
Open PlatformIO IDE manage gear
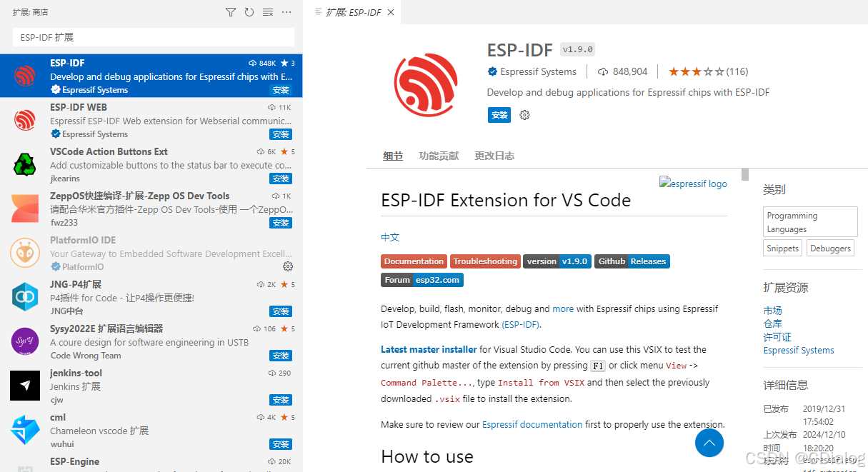[x=288, y=266]
